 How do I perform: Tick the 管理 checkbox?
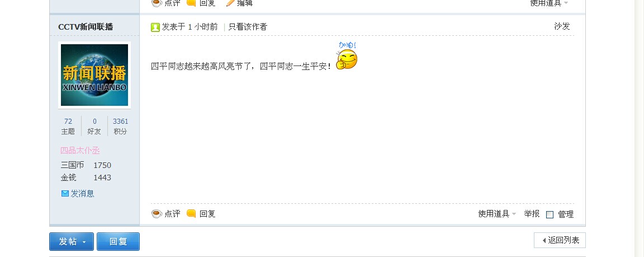click(x=550, y=214)
